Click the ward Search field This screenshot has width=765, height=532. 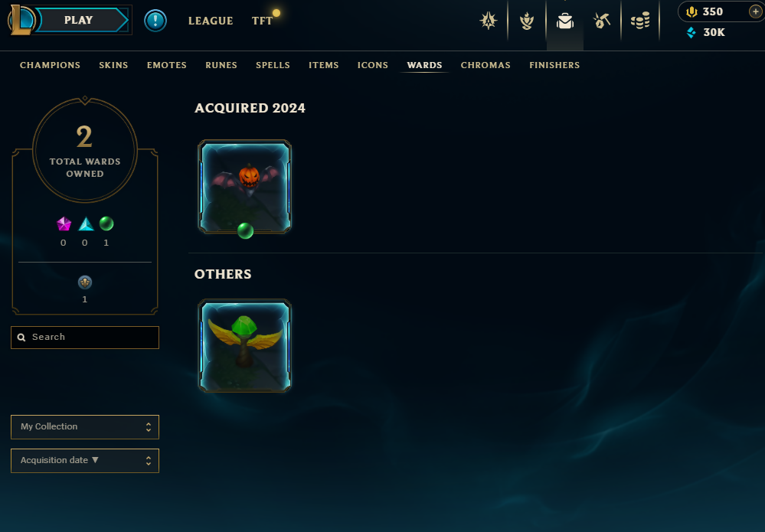[x=85, y=338]
